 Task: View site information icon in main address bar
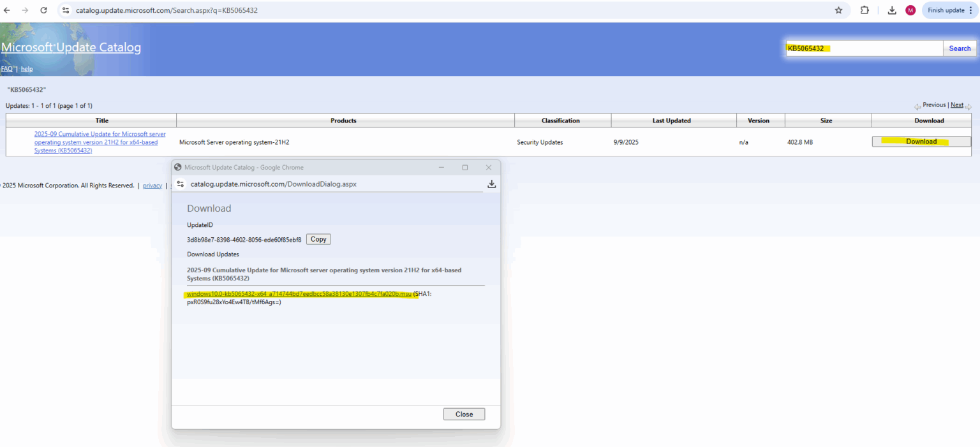pyautogui.click(x=65, y=10)
